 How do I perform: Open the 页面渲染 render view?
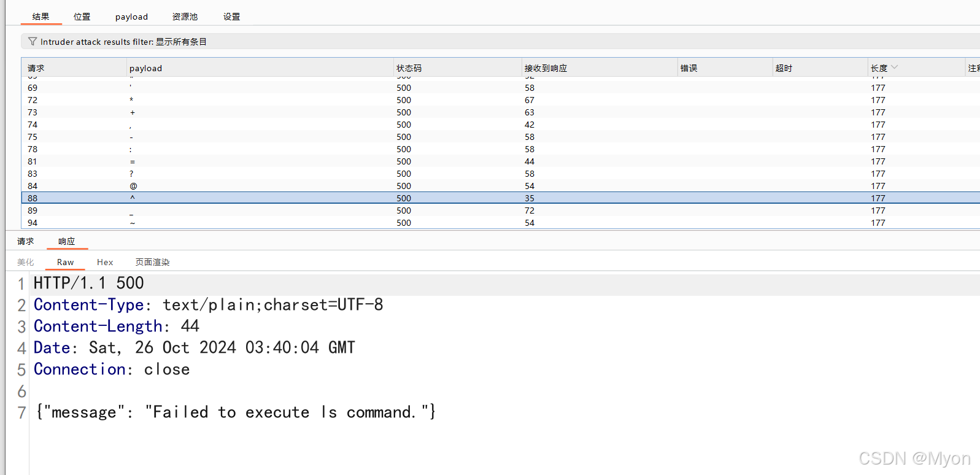pos(152,262)
